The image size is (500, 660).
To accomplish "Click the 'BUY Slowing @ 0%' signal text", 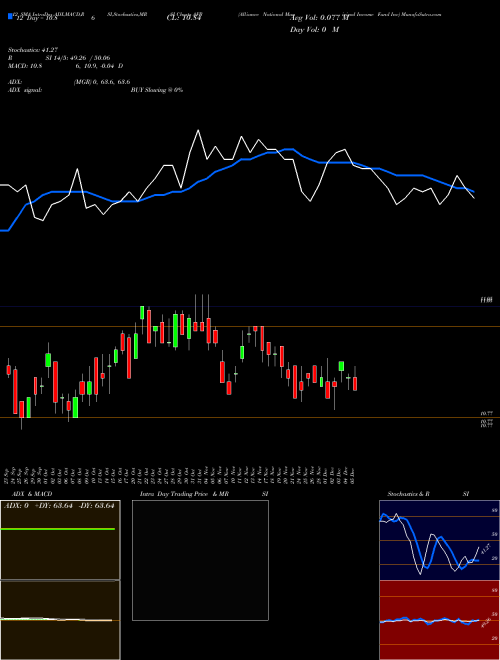I will coord(157,90).
